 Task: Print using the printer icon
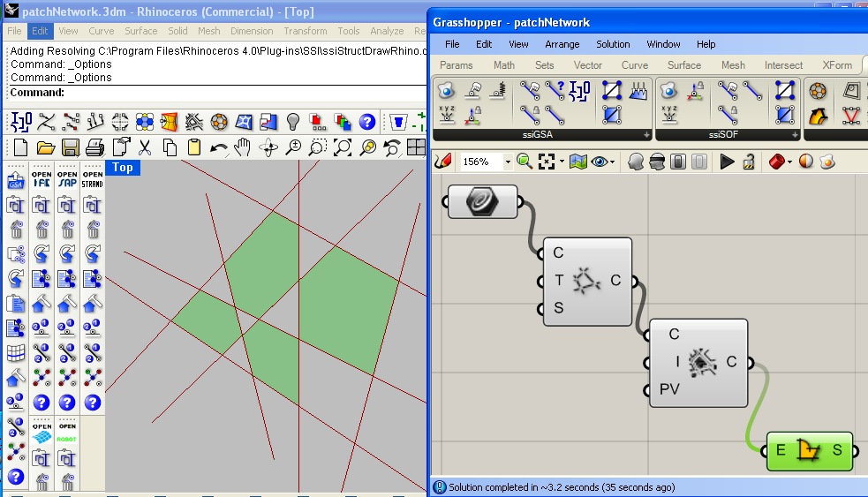pyautogui.click(x=95, y=147)
